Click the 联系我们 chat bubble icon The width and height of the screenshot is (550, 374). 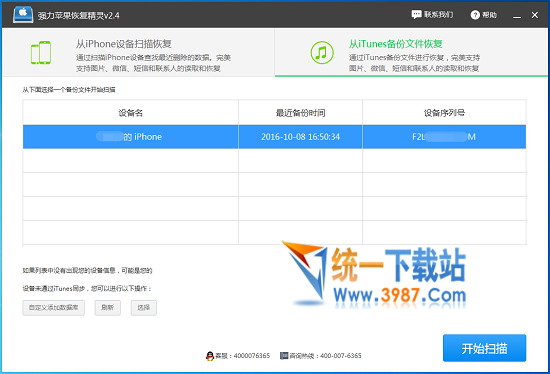416,15
